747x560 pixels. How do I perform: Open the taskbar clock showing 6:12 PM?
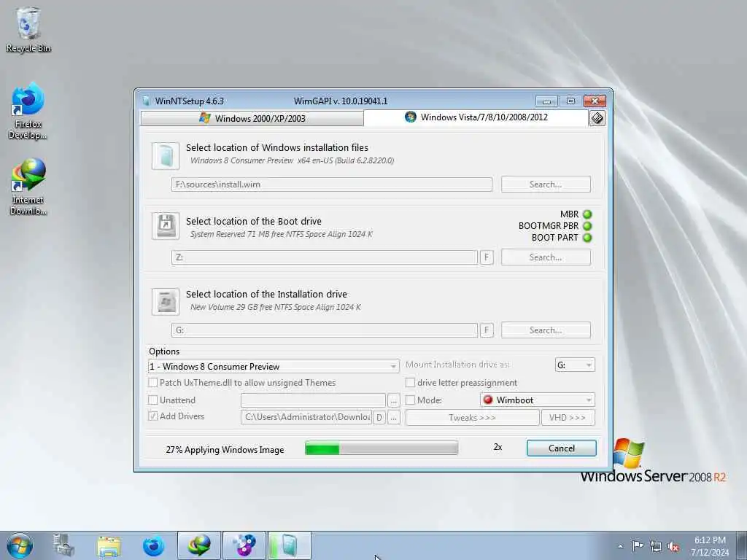click(710, 546)
